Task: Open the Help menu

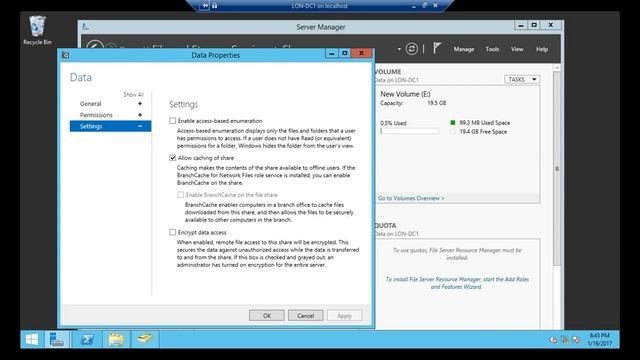Action: (x=542, y=49)
